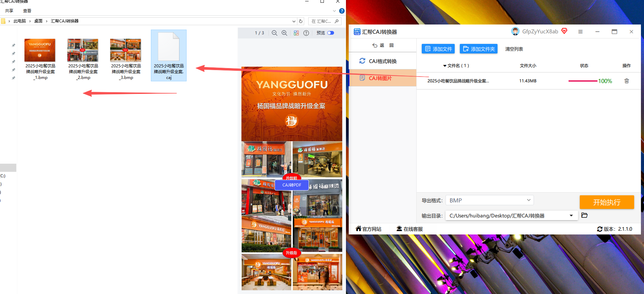Click folder icon in address bar
Image resolution: width=644 pixels, height=294 pixels.
coord(3,21)
